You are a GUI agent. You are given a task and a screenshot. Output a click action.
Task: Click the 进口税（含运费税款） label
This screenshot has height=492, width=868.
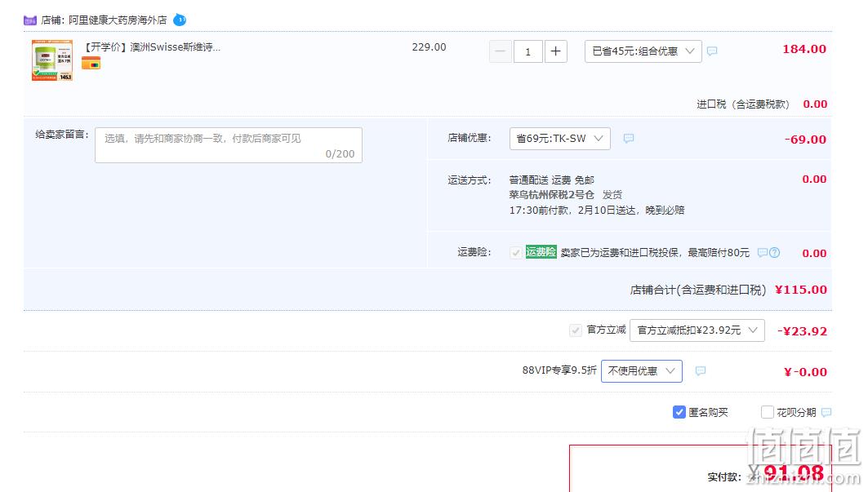[743, 104]
